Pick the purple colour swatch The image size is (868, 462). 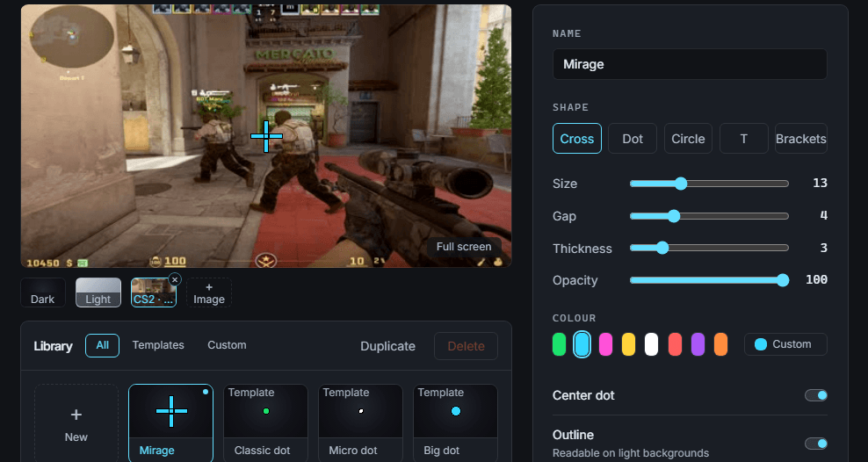tap(698, 344)
